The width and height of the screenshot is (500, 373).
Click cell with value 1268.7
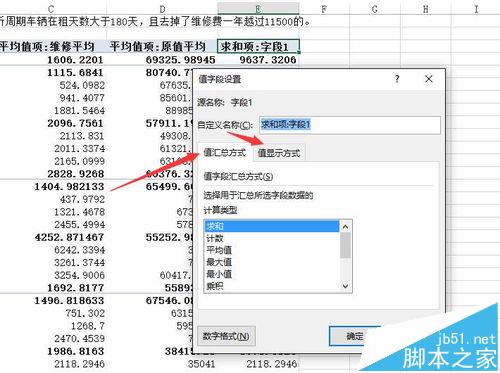(x=53, y=326)
